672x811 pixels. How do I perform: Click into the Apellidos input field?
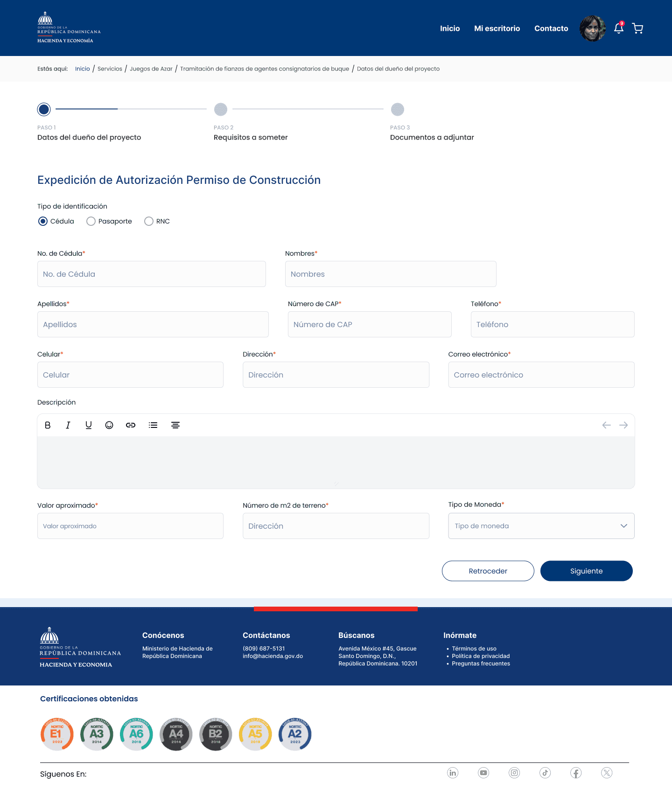pyautogui.click(x=153, y=324)
